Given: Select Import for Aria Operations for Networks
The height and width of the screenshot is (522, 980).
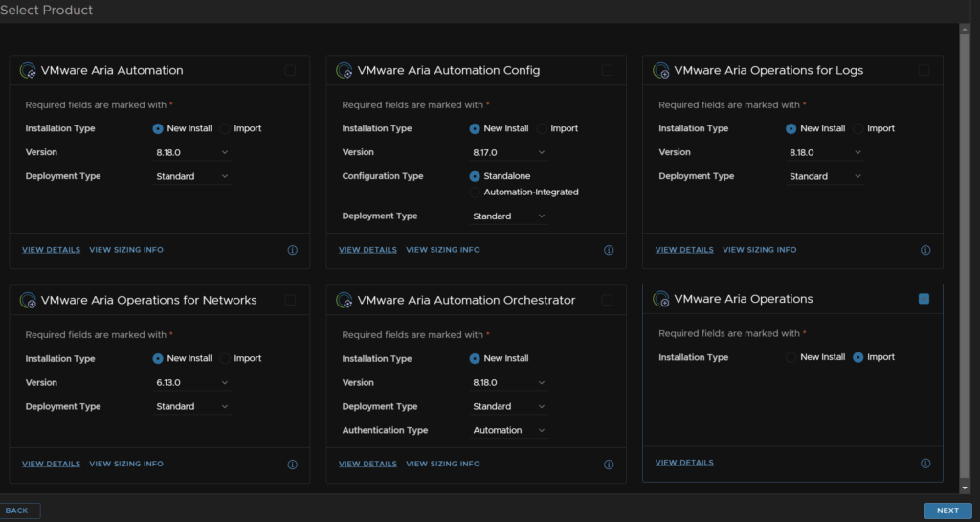Looking at the screenshot, I should (x=225, y=359).
